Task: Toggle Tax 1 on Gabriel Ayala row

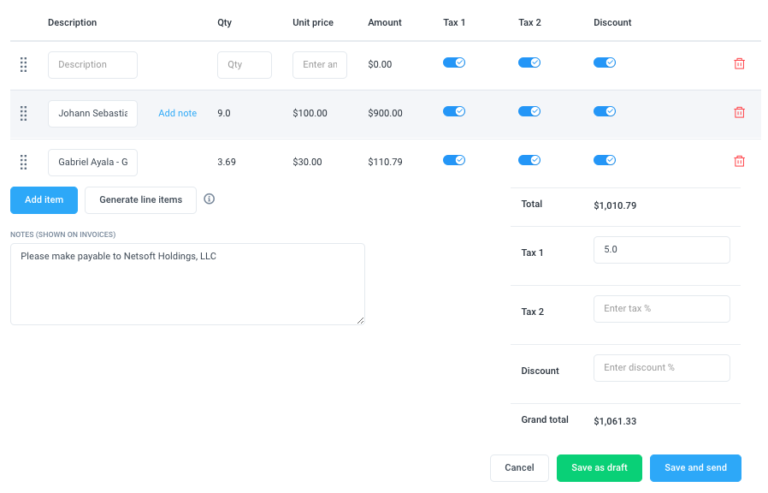Action: (454, 159)
